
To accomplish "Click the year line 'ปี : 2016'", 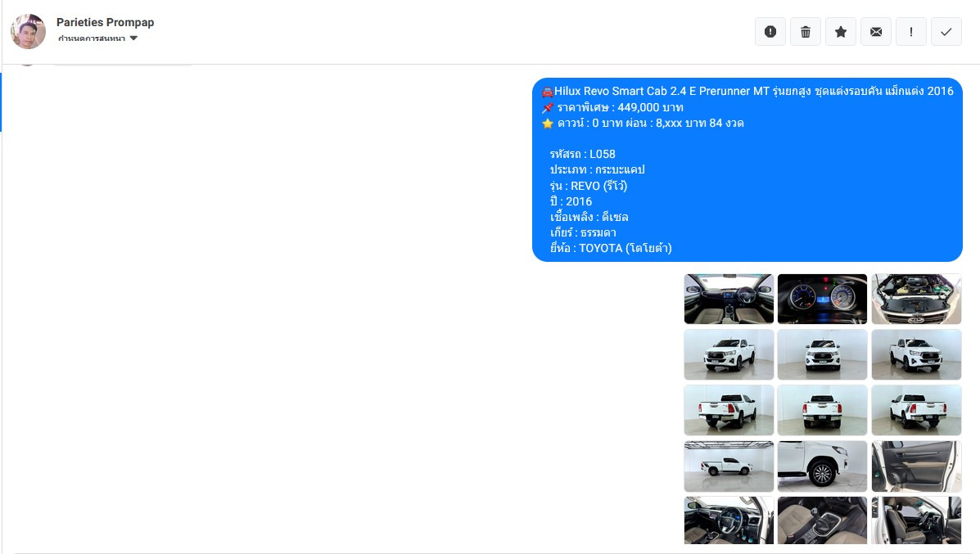I will (571, 202).
